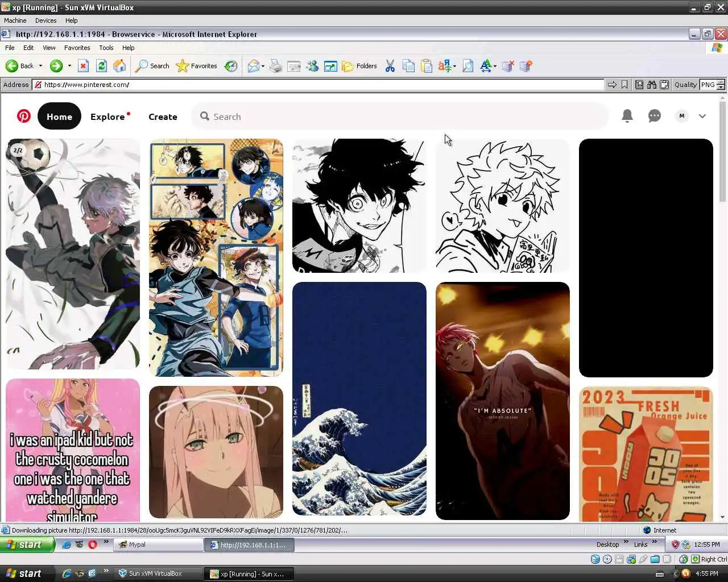Click the IE Forward arrow button
The width and height of the screenshot is (728, 582).
[56, 66]
